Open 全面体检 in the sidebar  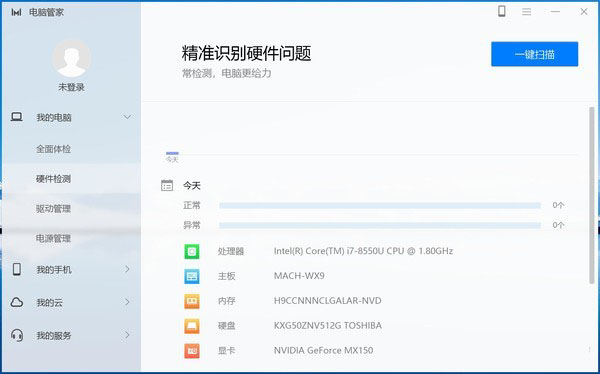(53, 149)
